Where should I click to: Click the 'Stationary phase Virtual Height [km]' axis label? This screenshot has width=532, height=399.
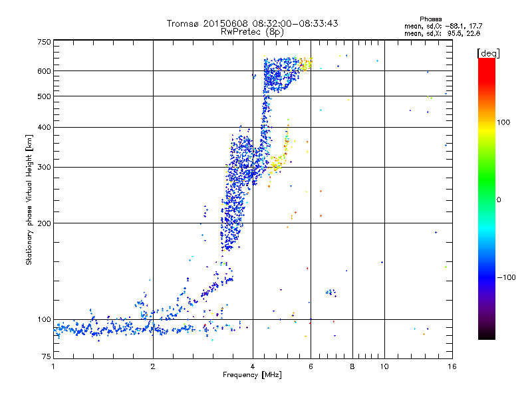[x=29, y=199]
